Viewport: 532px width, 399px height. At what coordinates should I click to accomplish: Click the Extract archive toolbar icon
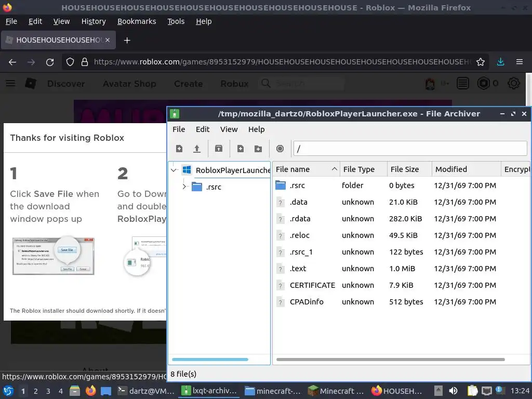(219, 149)
